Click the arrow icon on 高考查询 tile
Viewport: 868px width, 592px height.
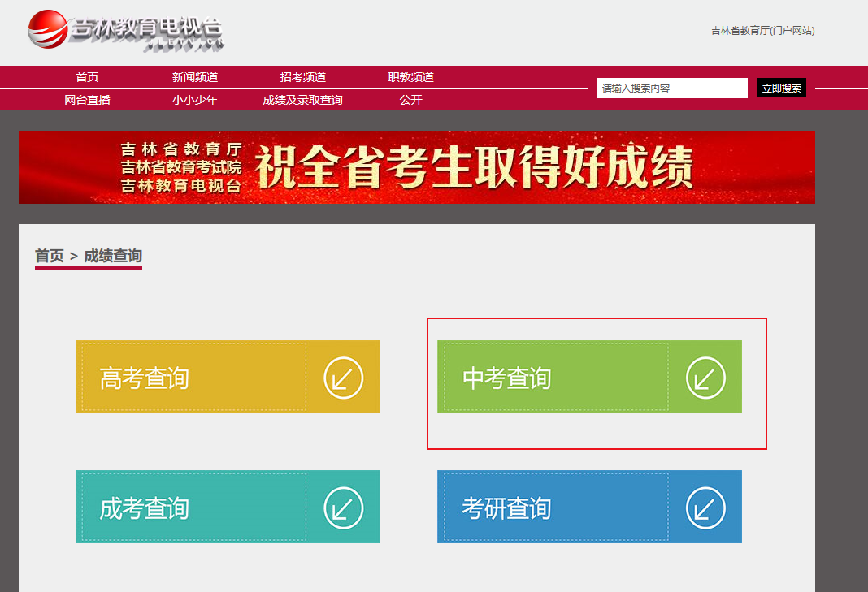pos(343,378)
